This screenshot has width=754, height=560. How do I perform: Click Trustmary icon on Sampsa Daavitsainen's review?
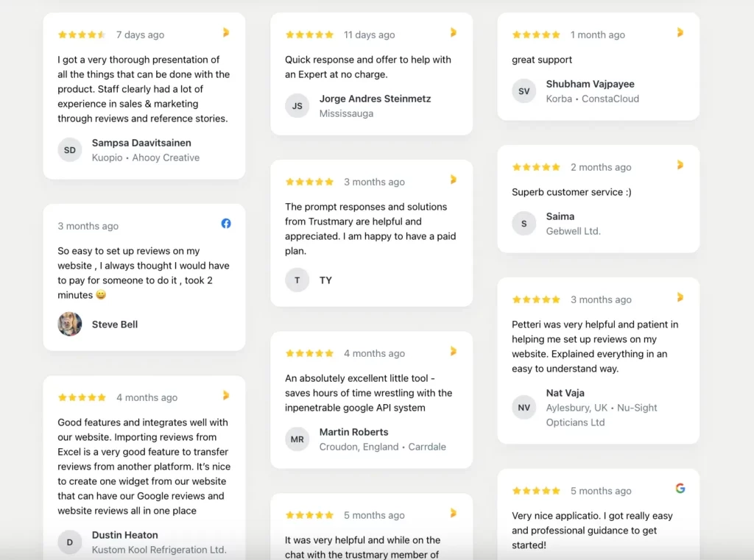[x=226, y=32]
